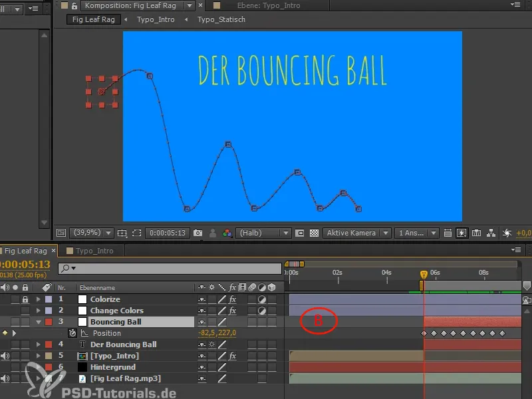This screenshot has height=399, width=532.
Task: Click the timeline icon in viewer bar
Action: [476, 233]
